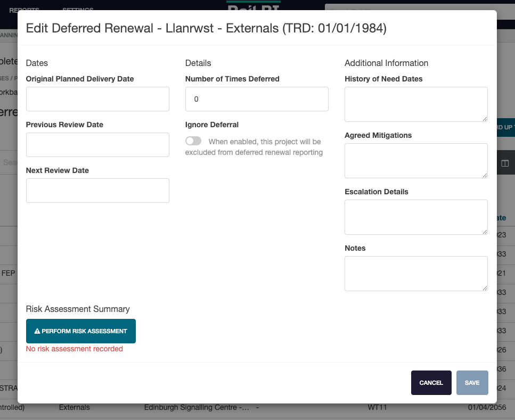
Task: Focus the Number of Times Deferred field
Action: (257, 99)
